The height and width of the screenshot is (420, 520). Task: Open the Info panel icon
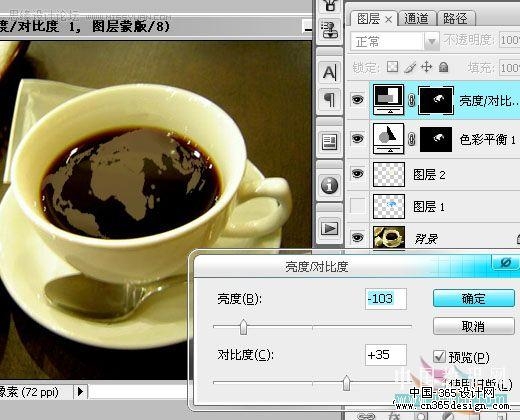(x=329, y=185)
